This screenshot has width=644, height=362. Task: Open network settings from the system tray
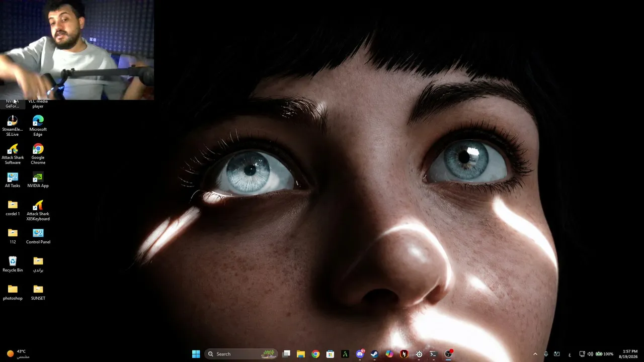582,354
